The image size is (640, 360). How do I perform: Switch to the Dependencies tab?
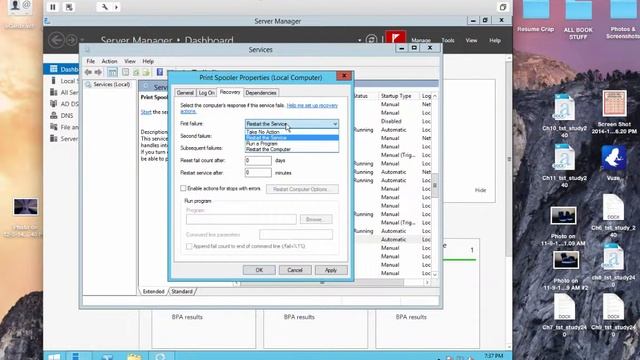point(261,93)
